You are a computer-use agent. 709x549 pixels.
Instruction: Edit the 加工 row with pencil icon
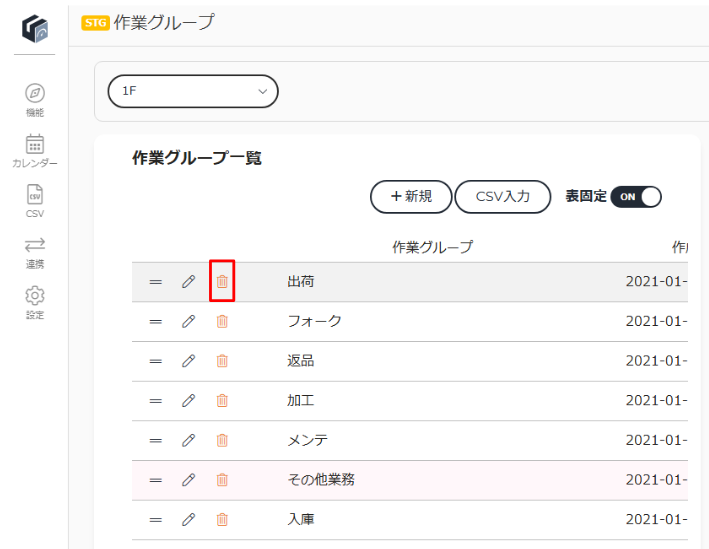(x=189, y=400)
